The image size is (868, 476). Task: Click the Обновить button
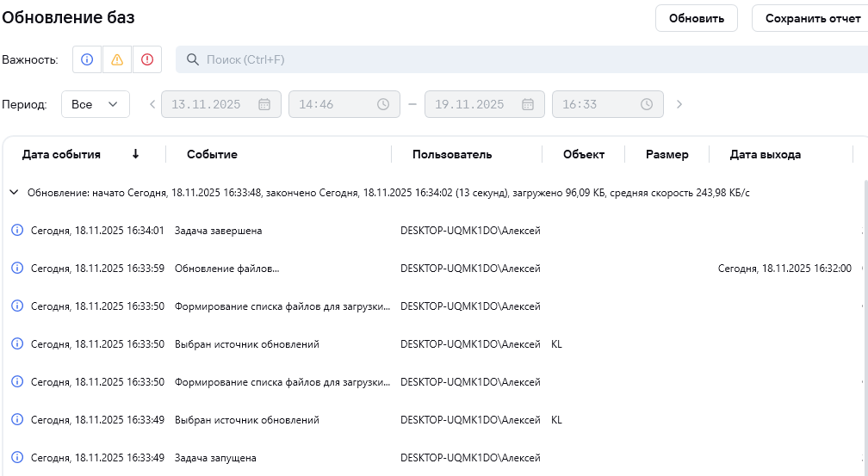(697, 18)
